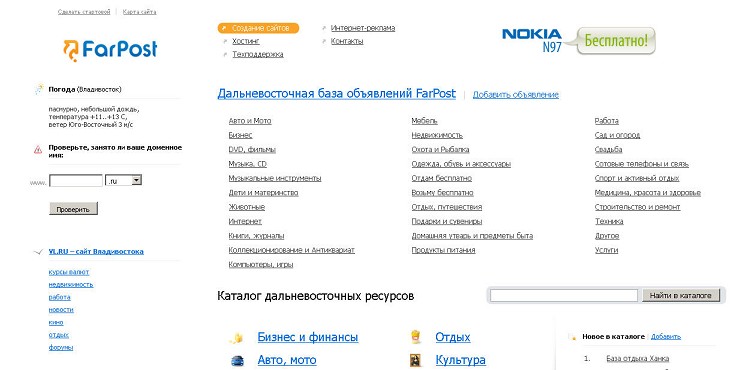743x370 pixels.
Task: Select the Создание сайтов menu item
Action: (x=258, y=28)
